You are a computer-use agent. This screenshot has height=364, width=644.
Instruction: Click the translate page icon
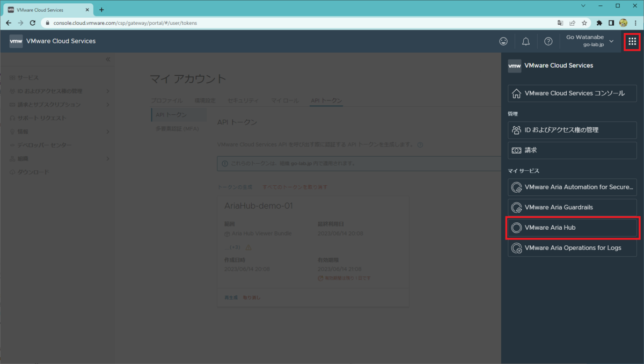pos(560,23)
